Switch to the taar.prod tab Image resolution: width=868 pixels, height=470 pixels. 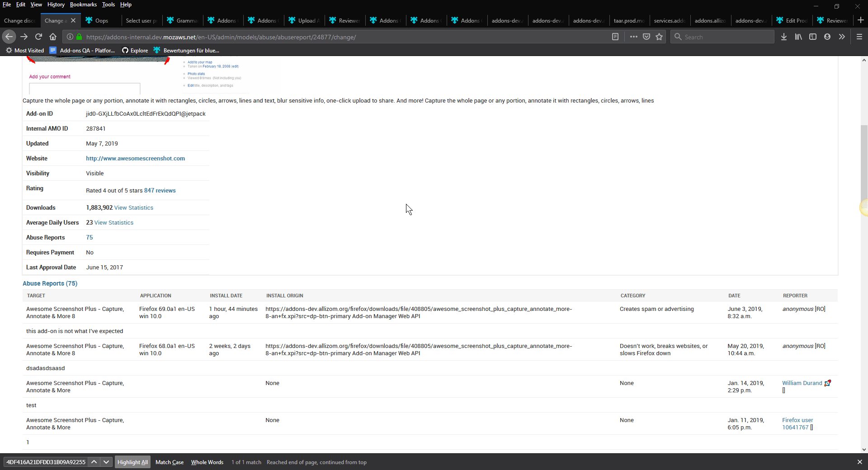point(629,20)
